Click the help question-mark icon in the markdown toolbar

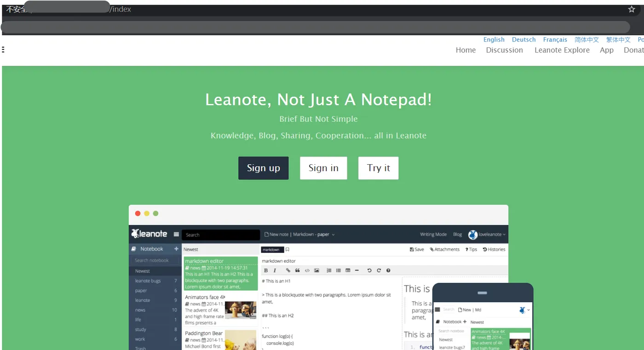(388, 270)
